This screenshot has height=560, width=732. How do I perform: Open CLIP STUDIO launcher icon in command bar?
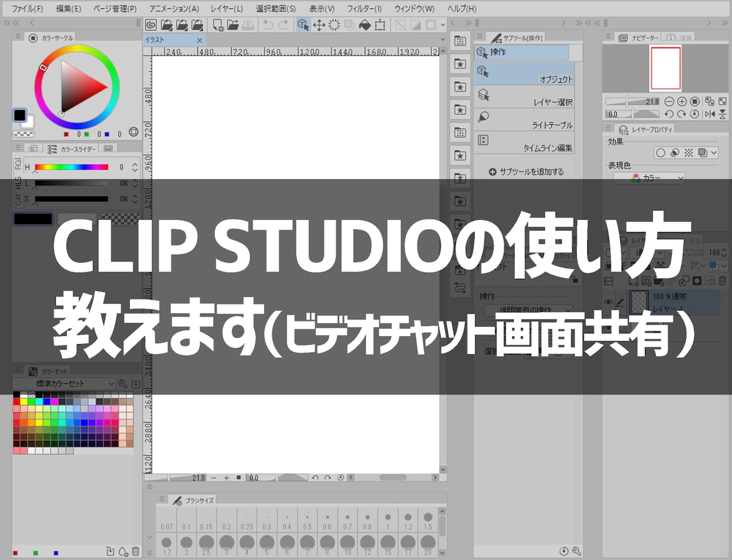pos(152,25)
